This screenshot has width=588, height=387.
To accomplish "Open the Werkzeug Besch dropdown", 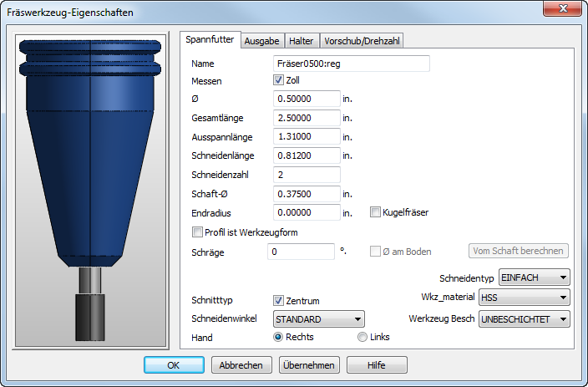I will (525, 319).
